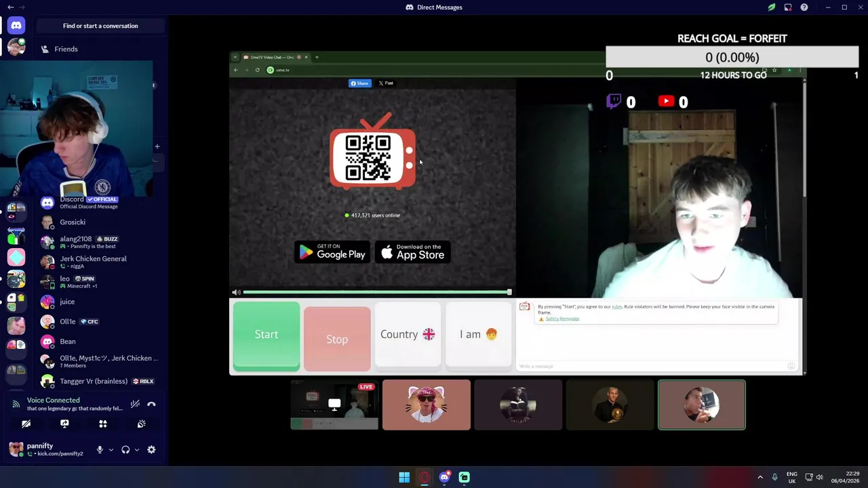This screenshot has width=868, height=488.
Task: Click the X Post button
Action: pyautogui.click(x=386, y=83)
